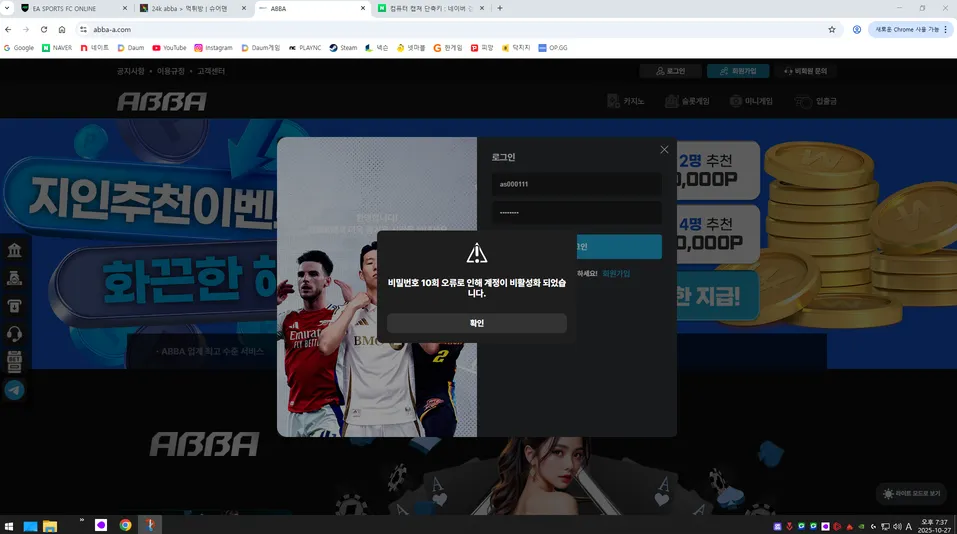Click the browser back arrow

8,29
